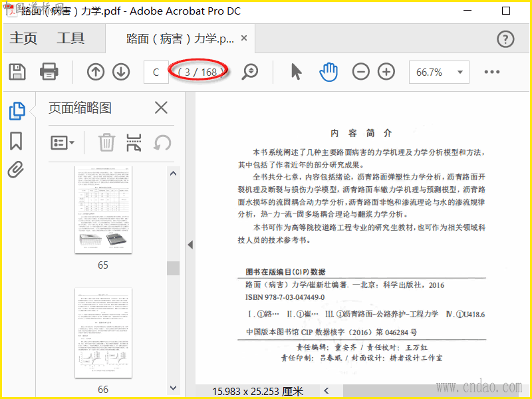Open the bookmarks panel icon
Viewport: 532px width, 399px height.
pos(16,141)
